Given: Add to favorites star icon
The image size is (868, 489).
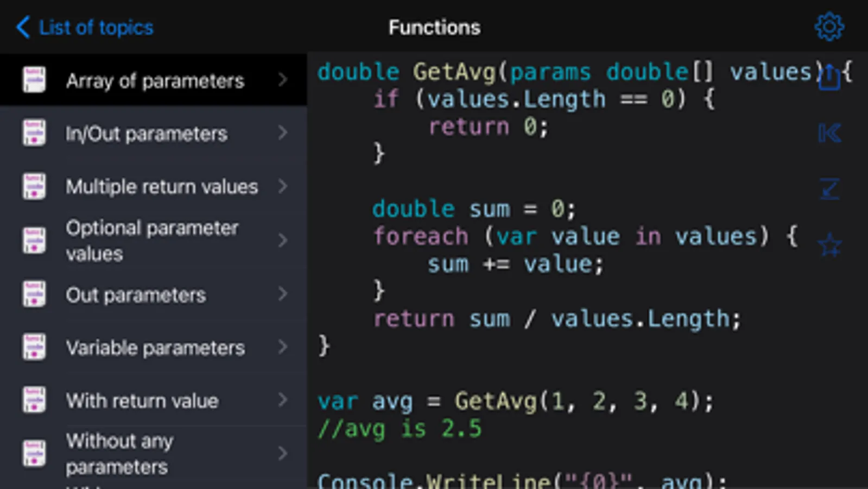Looking at the screenshot, I should click(x=829, y=244).
